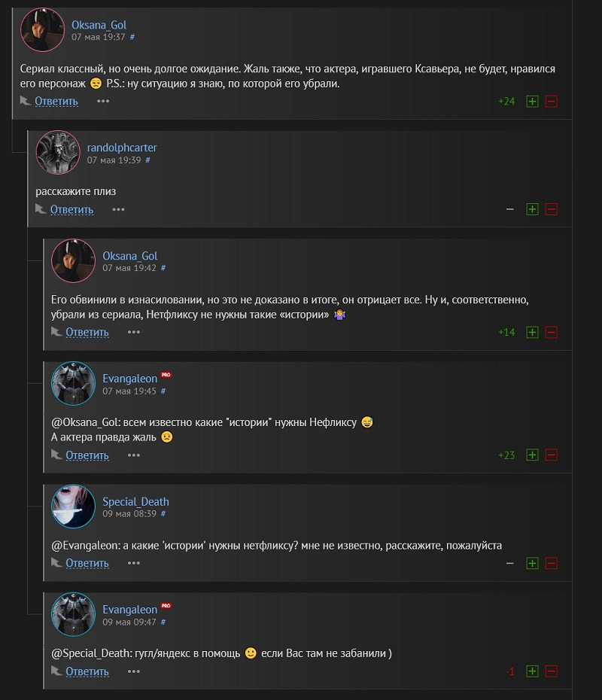Upvote Special_Death's comment with plus icon
Image resolution: width=602 pixels, height=700 pixels.
[532, 563]
